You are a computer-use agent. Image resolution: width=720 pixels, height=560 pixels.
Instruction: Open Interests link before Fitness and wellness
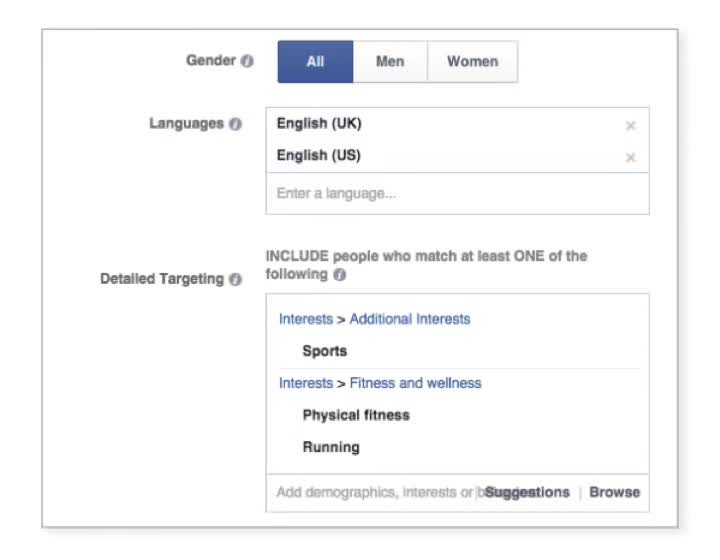[305, 383]
